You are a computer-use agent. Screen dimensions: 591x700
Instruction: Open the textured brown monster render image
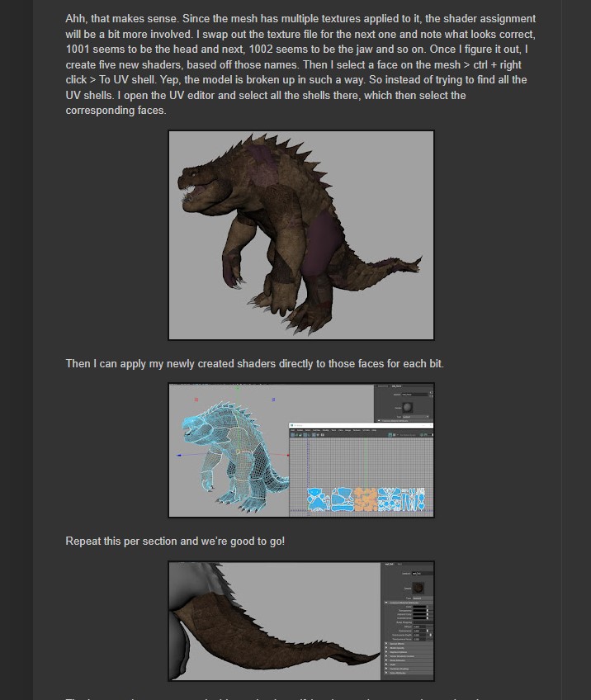pyautogui.click(x=300, y=235)
